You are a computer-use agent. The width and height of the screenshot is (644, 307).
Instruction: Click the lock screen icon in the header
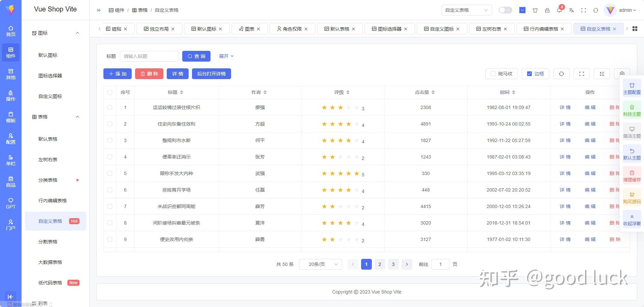click(x=547, y=10)
